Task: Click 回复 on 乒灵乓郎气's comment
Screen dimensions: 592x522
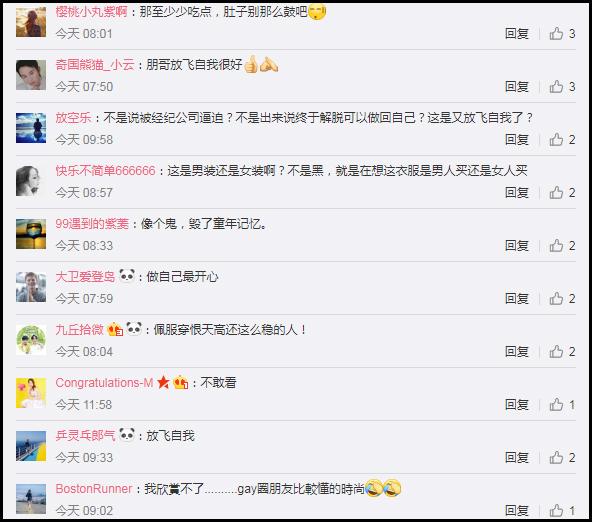Action: 517,457
